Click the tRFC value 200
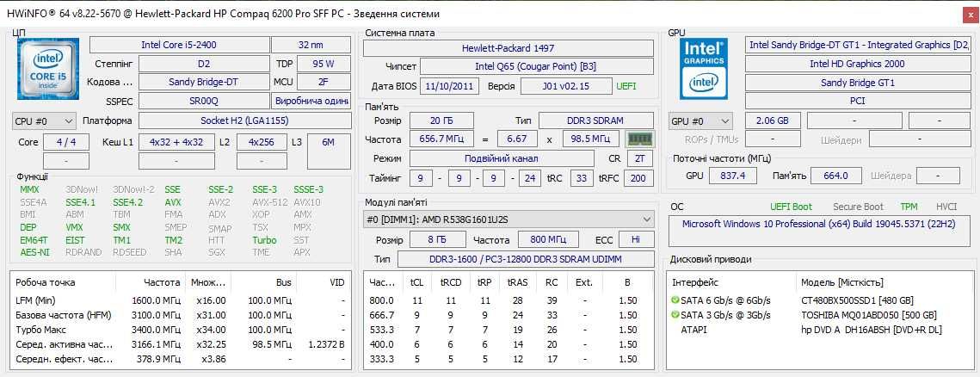The width and height of the screenshot is (980, 377). pyautogui.click(x=638, y=179)
